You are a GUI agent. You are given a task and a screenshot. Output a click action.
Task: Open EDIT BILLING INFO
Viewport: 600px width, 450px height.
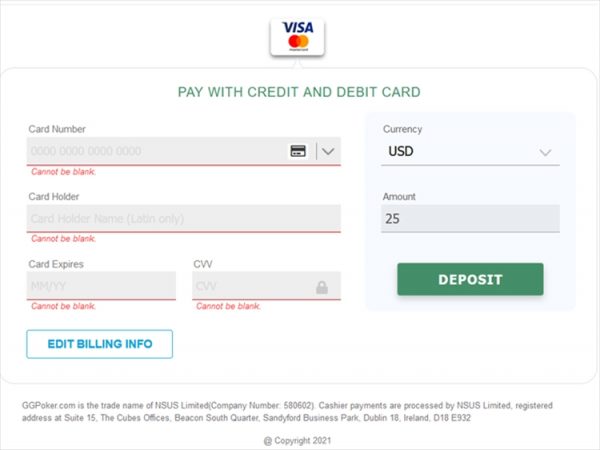(x=99, y=344)
